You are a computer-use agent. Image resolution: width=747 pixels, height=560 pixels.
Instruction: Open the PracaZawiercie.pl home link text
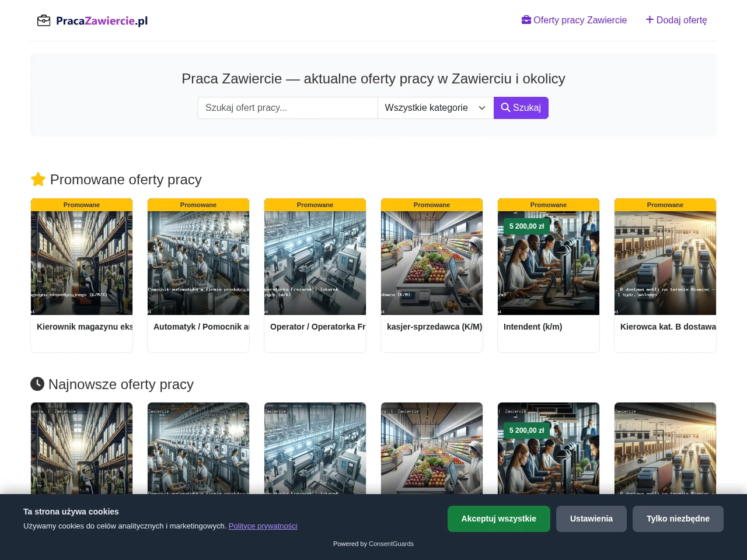tap(102, 21)
